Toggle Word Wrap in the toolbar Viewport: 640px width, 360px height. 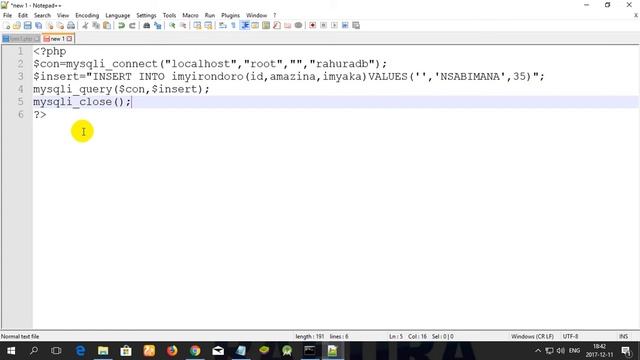(222, 25)
